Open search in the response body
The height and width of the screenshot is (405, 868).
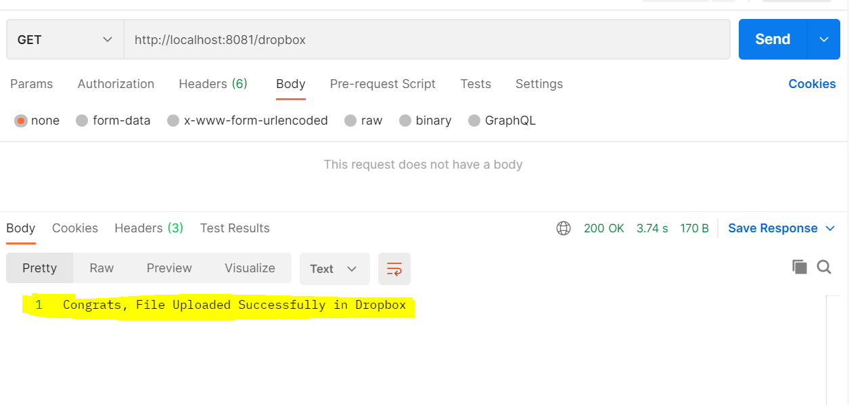pyautogui.click(x=824, y=267)
